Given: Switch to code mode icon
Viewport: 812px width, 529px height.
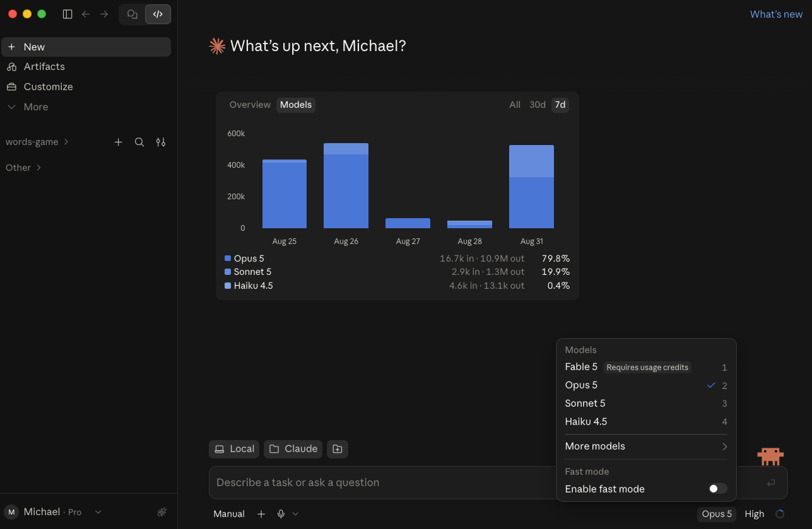Looking at the screenshot, I should click(158, 14).
